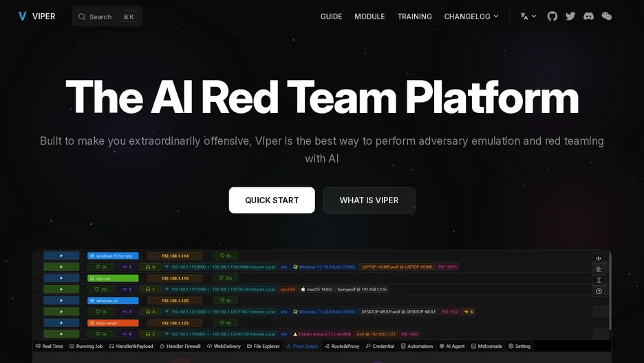Click the column layout icon at right panel top
644x363 pixels.
click(x=599, y=258)
